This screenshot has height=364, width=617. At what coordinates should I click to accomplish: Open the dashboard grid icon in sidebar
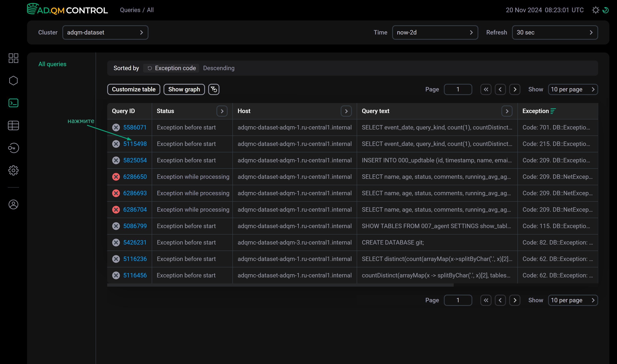click(13, 58)
